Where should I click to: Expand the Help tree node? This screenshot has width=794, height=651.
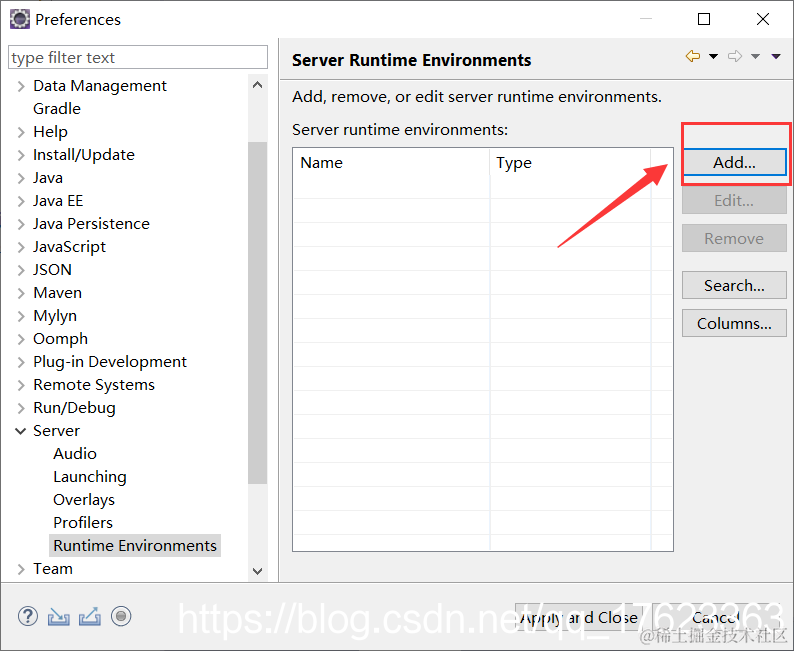point(21,132)
